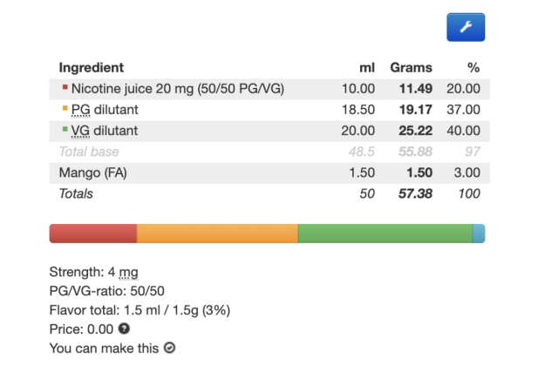
Task: Click the Grams column header
Action: pyautogui.click(x=412, y=68)
